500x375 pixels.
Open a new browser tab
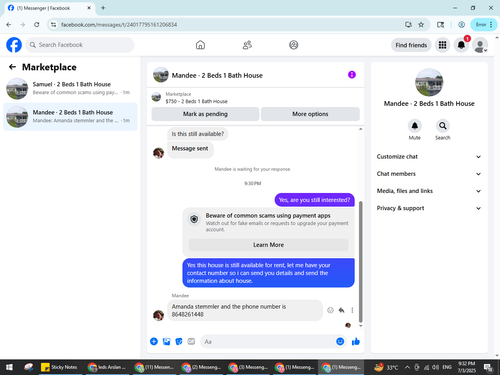click(x=103, y=8)
